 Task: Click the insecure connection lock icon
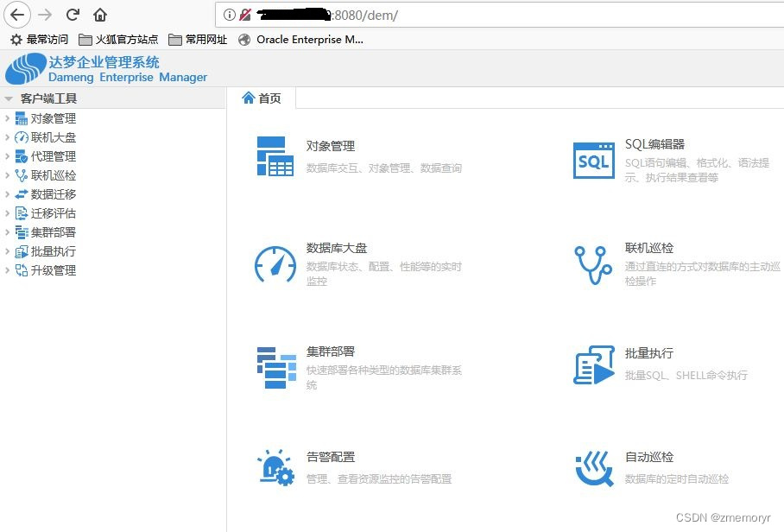point(245,15)
